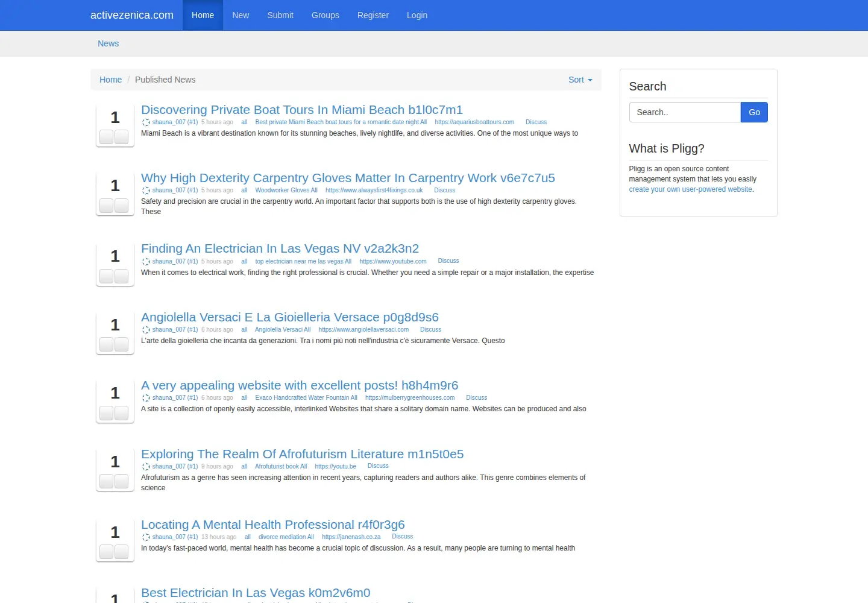The width and height of the screenshot is (868, 603).
Task: Open Discovering Private Boat Tours story title
Action: pos(302,110)
